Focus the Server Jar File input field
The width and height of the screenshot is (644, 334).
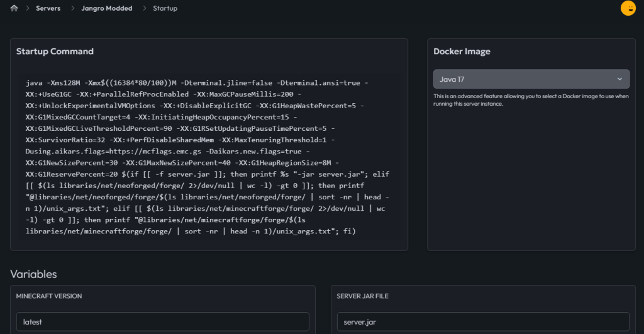click(x=483, y=321)
